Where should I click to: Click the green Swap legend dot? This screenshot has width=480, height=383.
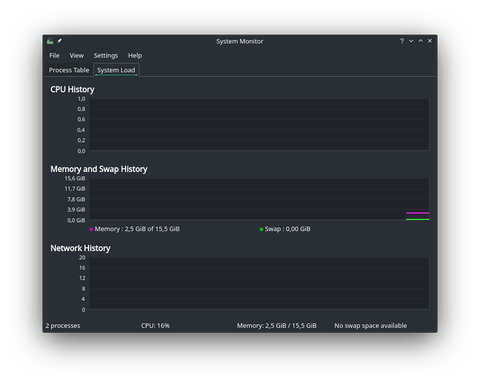(261, 229)
